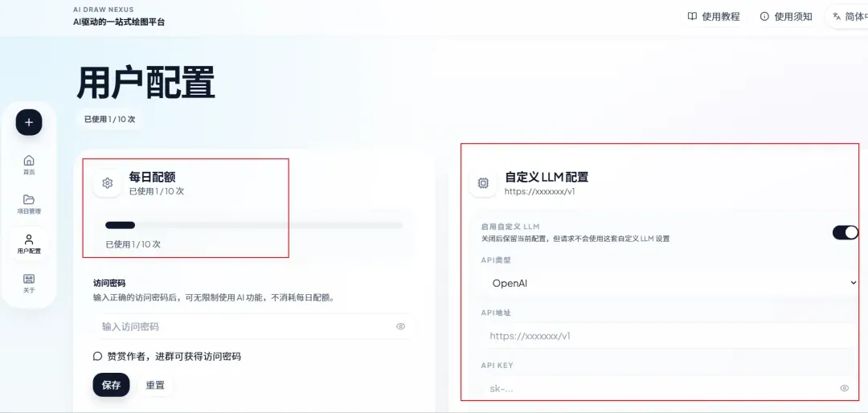Click the 保存 button

111,385
